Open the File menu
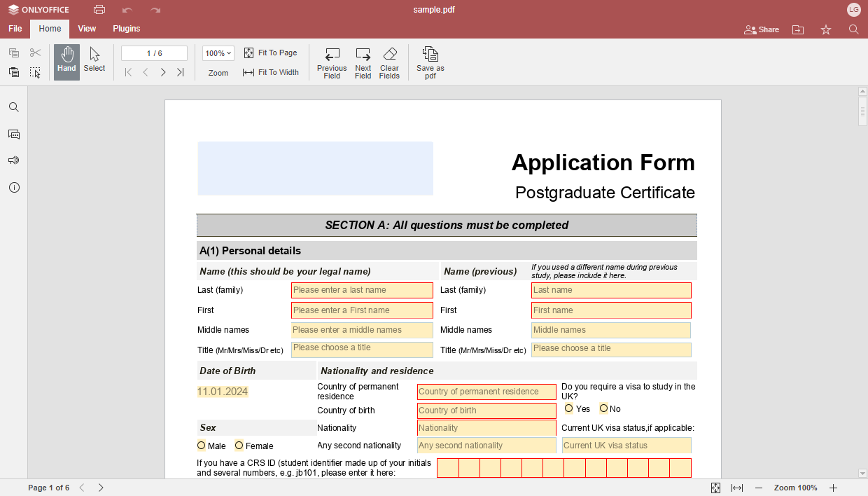The width and height of the screenshot is (868, 496). tap(15, 29)
